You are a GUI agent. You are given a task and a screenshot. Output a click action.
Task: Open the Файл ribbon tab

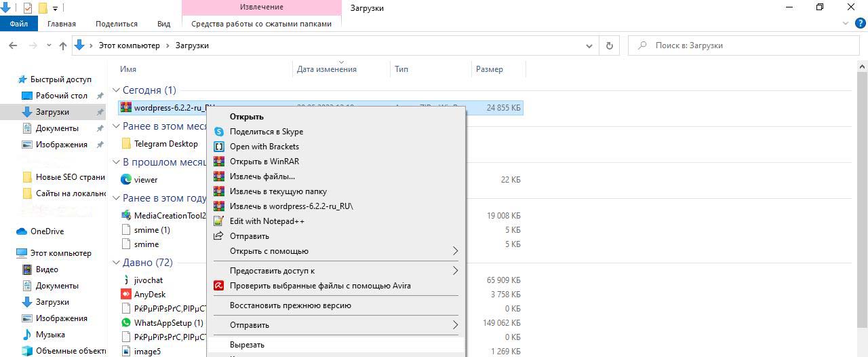click(19, 24)
